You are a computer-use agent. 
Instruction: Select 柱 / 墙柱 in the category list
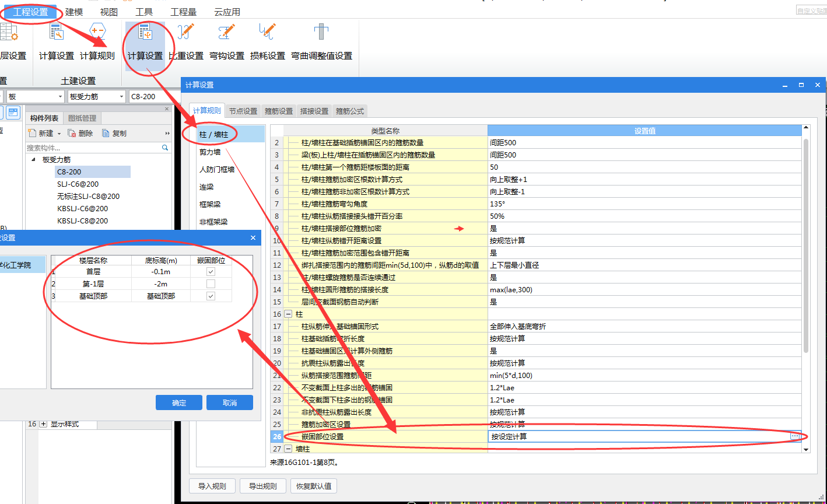230,134
